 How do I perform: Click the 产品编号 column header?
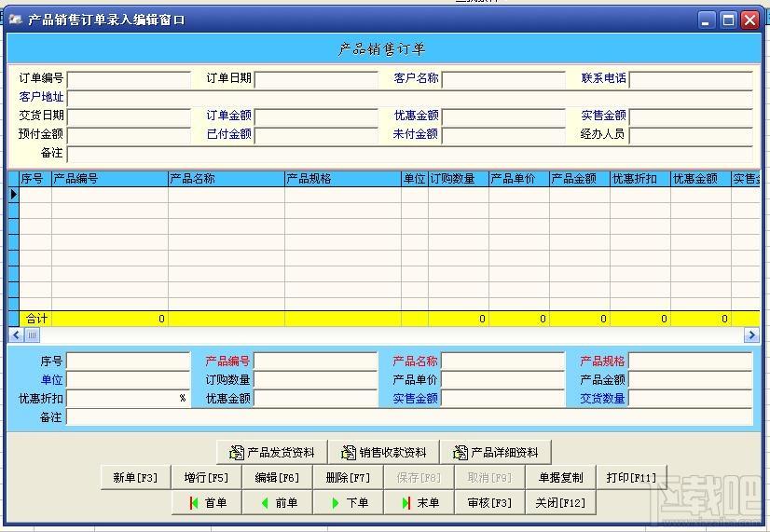tap(109, 179)
